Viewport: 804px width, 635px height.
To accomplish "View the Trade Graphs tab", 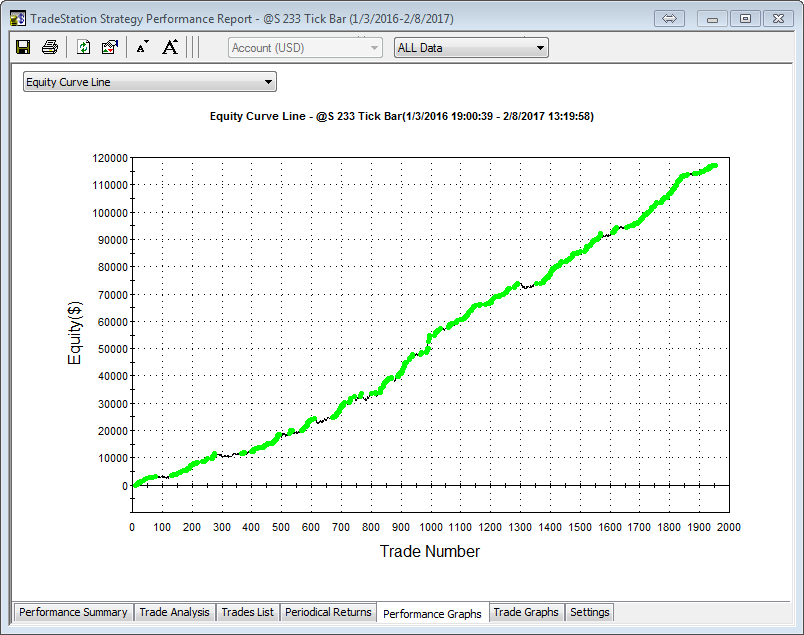I will pyautogui.click(x=526, y=612).
